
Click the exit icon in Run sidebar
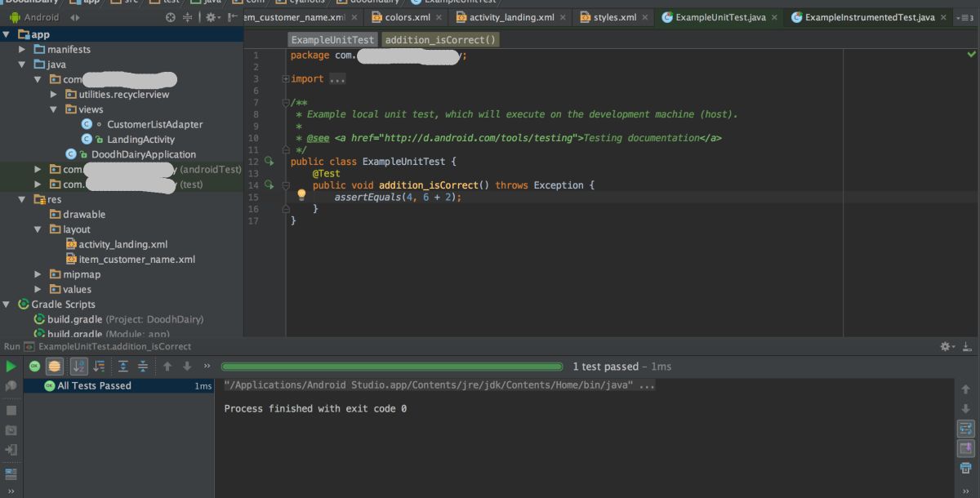click(x=11, y=450)
